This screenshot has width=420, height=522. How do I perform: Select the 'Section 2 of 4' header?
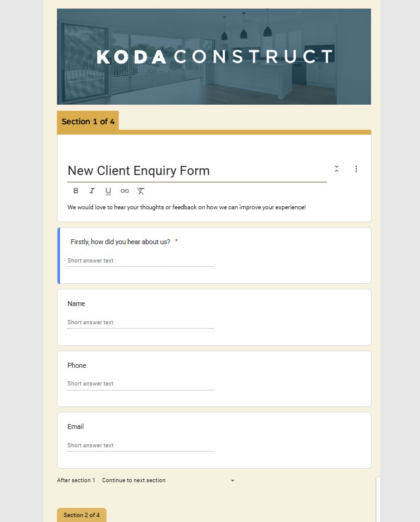tap(81, 515)
